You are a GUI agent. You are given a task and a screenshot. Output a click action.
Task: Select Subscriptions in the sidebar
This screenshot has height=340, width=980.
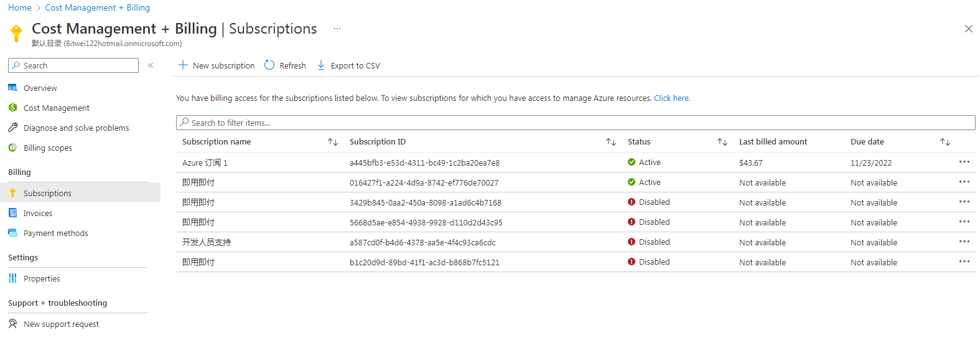(x=80, y=193)
